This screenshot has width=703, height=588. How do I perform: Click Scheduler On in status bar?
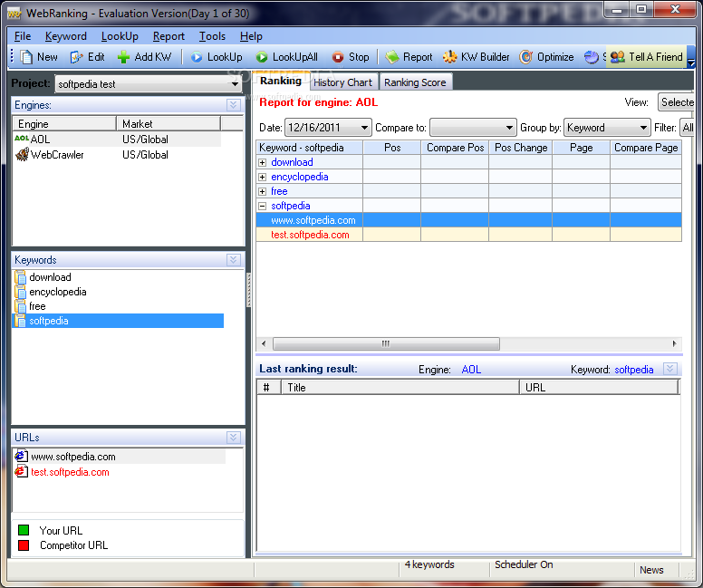[524, 564]
